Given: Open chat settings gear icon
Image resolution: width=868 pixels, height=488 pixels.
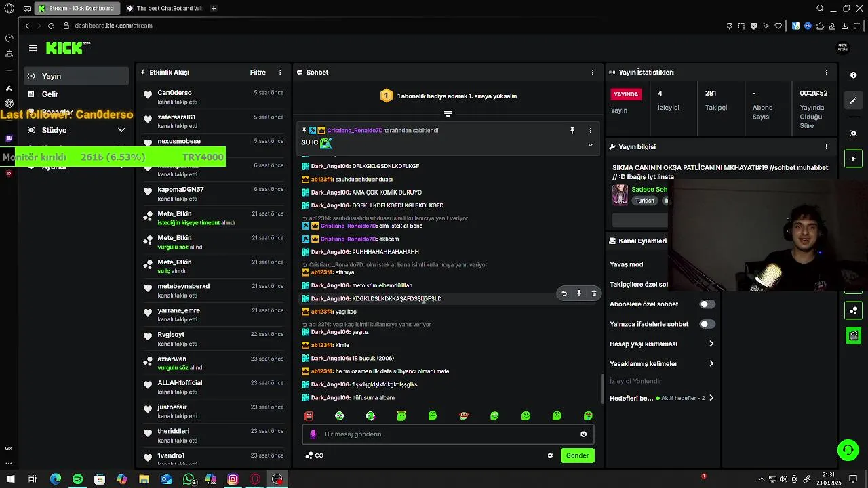Looking at the screenshot, I should click(x=550, y=455).
